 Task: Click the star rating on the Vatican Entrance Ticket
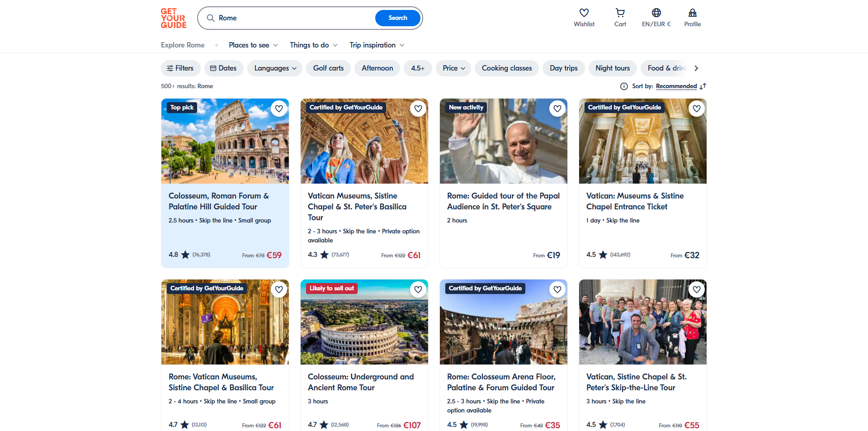tap(603, 255)
